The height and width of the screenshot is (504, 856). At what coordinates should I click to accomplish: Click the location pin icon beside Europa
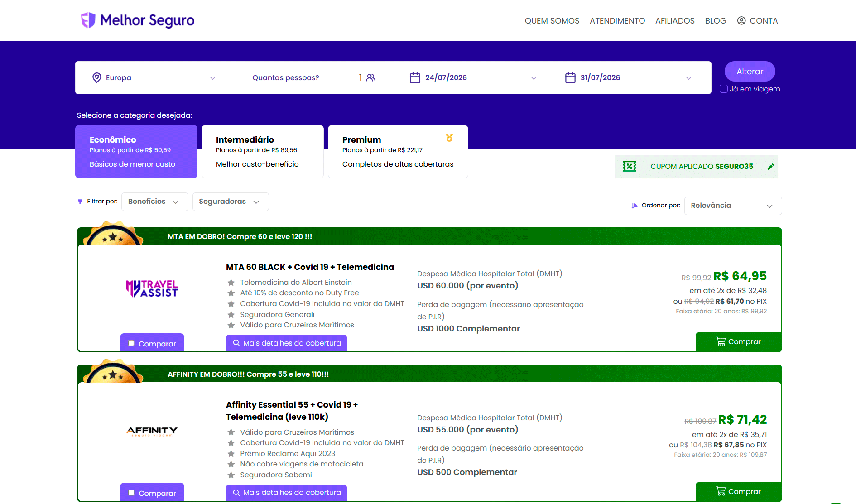[x=96, y=77]
